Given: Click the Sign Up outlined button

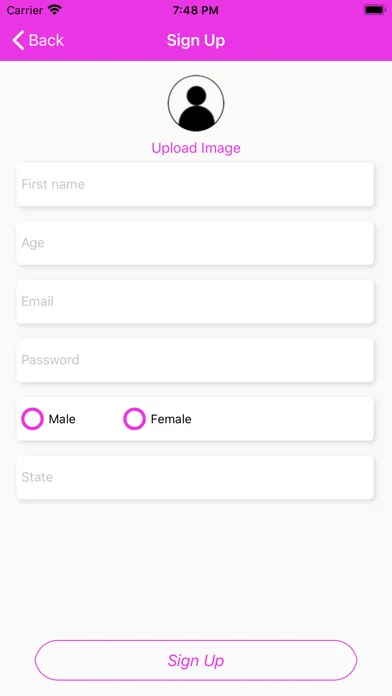Looking at the screenshot, I should pyautogui.click(x=196, y=660).
